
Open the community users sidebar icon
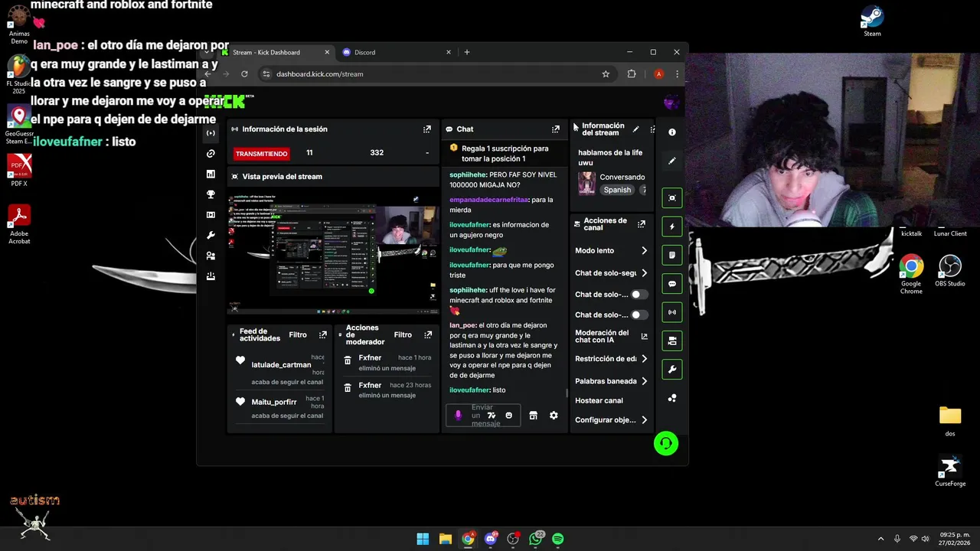211,256
